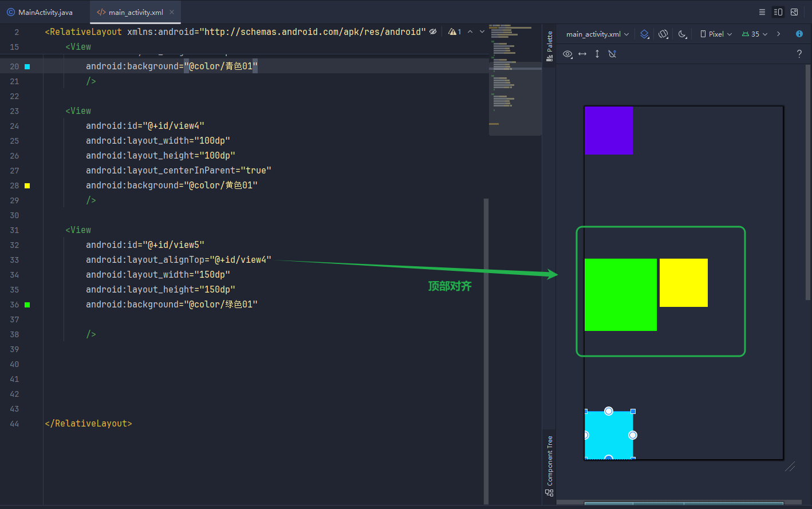The width and height of the screenshot is (812, 509).
Task: Toggle the reader mode crossed-eye icon
Action: coord(433,32)
